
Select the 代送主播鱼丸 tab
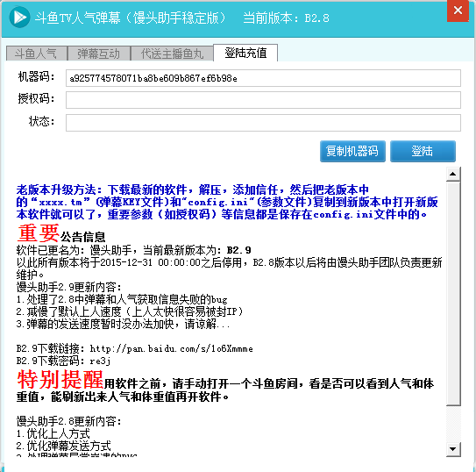click(x=172, y=54)
